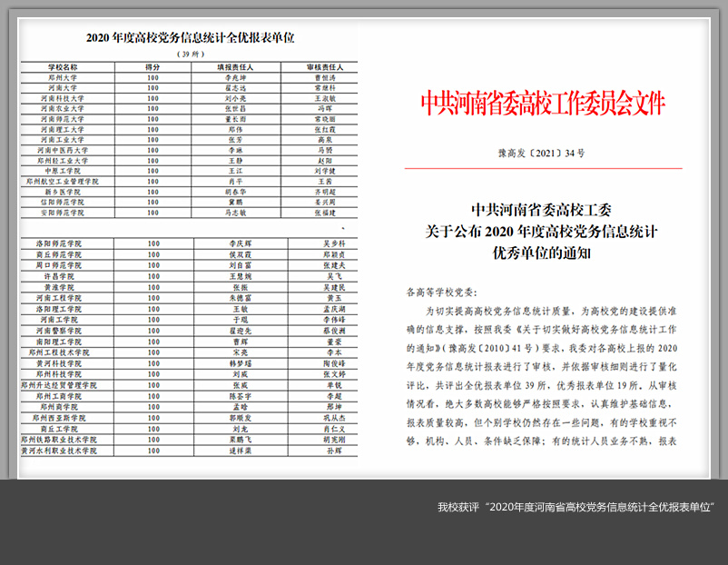The height and width of the screenshot is (565, 728).
Task: Click the 得分 column header
Action: coord(152,67)
